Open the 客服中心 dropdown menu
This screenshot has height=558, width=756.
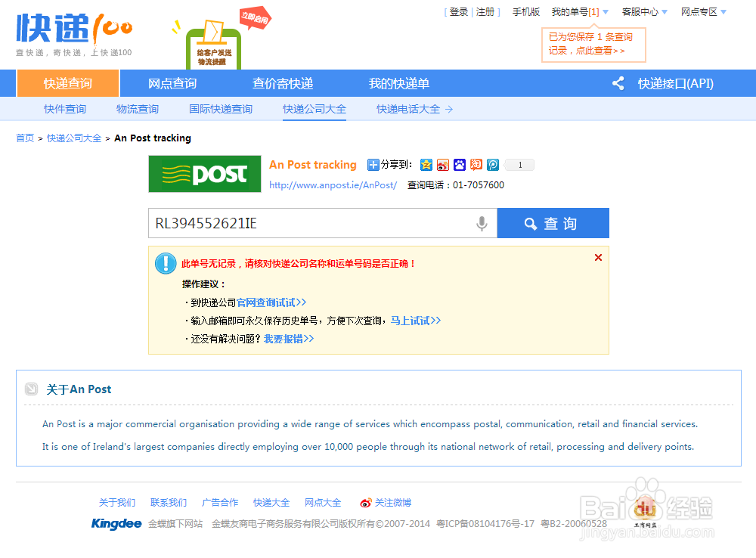645,11
